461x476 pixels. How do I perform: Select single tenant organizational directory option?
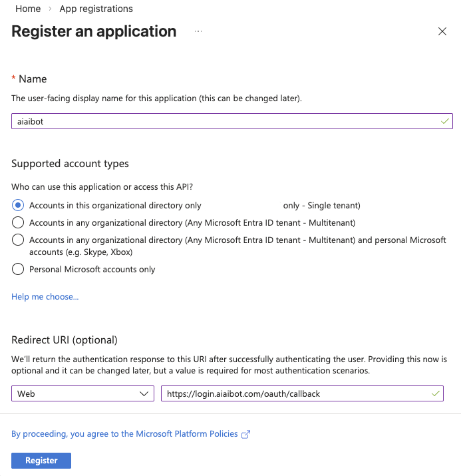point(18,206)
